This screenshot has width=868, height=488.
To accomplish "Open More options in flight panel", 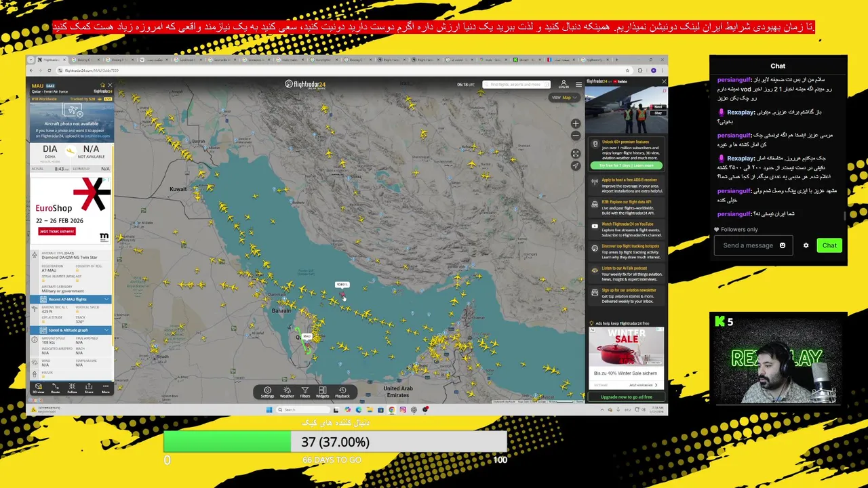I will 106,388.
